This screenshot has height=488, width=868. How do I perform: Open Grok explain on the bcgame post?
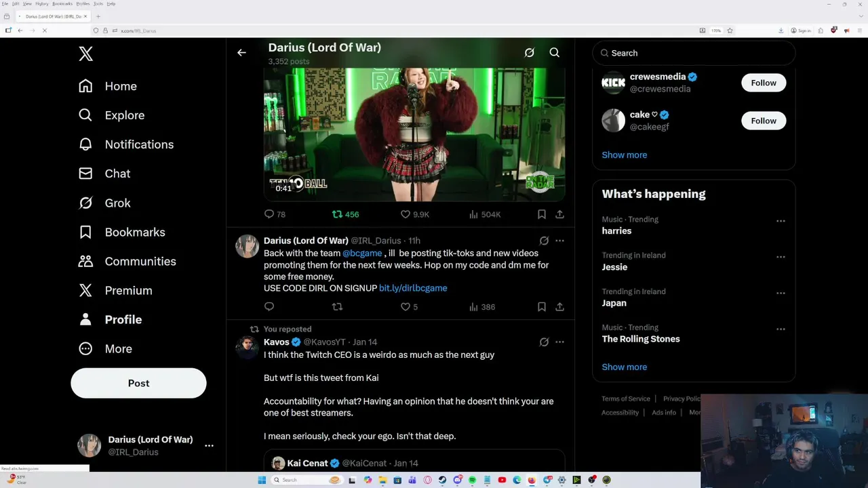544,241
